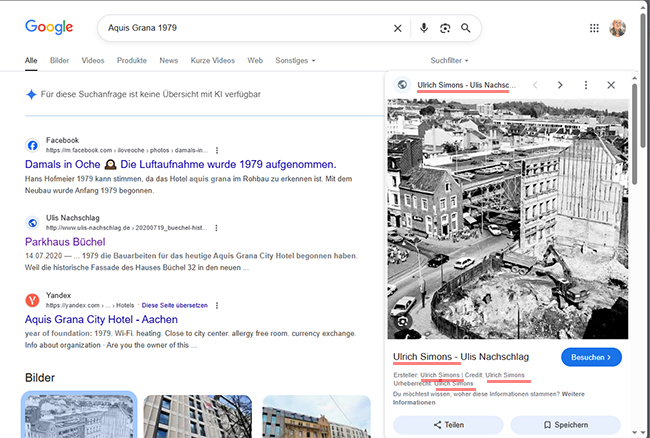Switch to the Produkte tab

coord(132,60)
